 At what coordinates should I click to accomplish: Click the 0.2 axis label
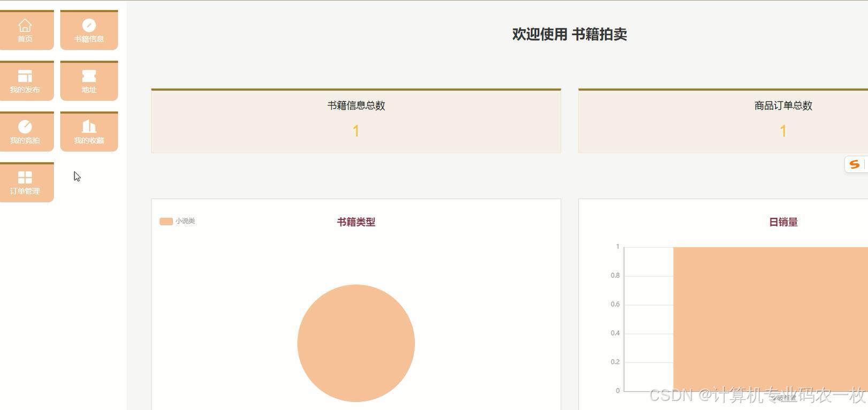coord(615,362)
